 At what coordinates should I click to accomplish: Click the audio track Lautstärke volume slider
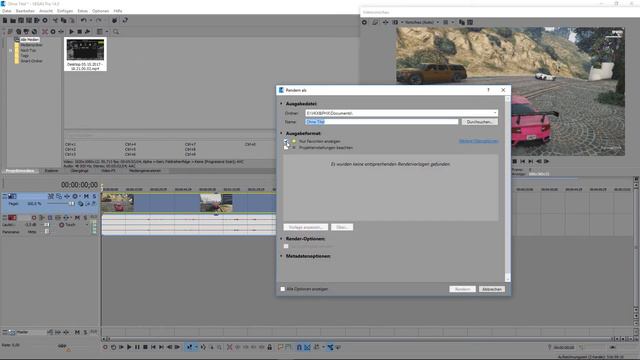click(x=47, y=224)
